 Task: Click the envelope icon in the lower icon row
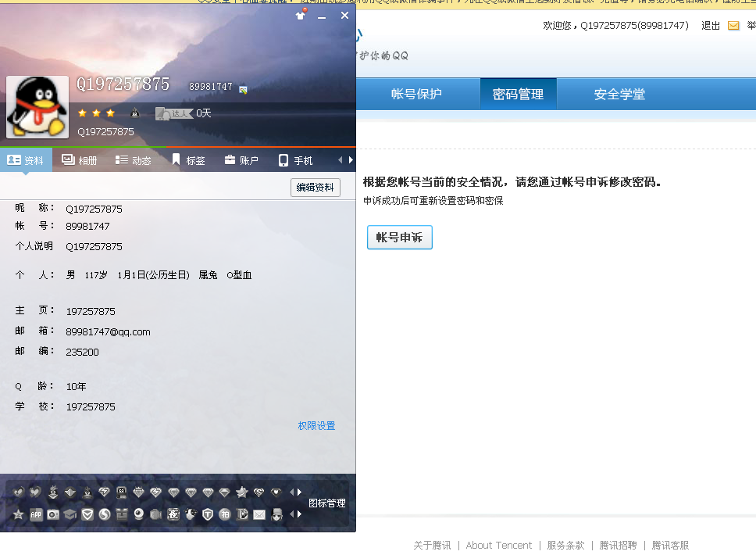click(259, 515)
